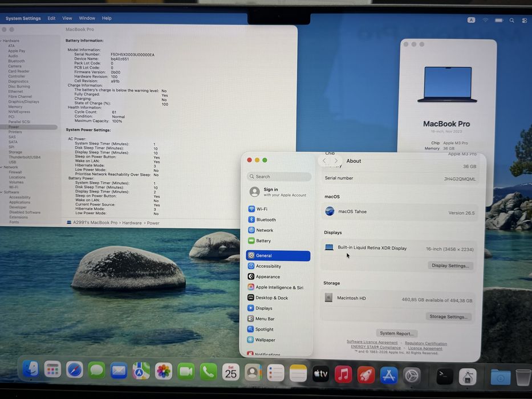Open Calendar showing 25 in the Dock
The width and height of the screenshot is (532, 399).
[x=231, y=373]
